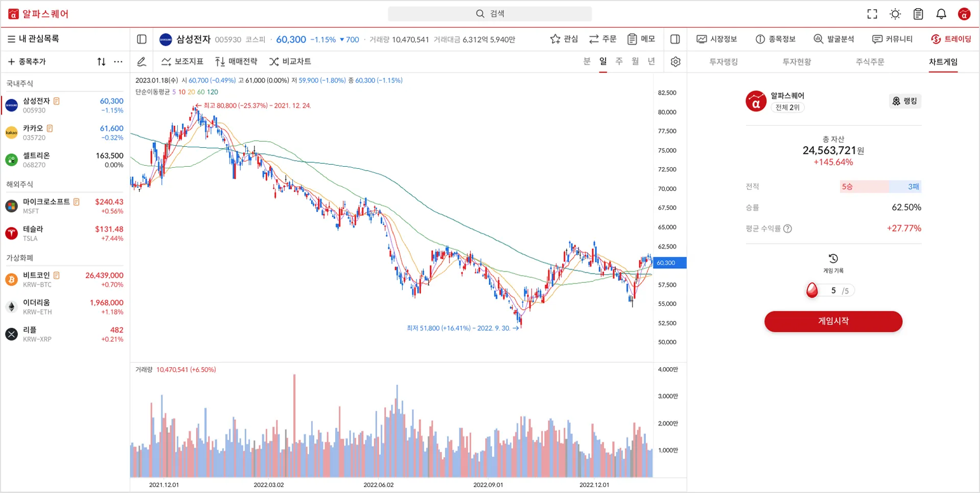Click the 60,300 current price marker on axis
The width and height of the screenshot is (980, 493).
(x=670, y=263)
